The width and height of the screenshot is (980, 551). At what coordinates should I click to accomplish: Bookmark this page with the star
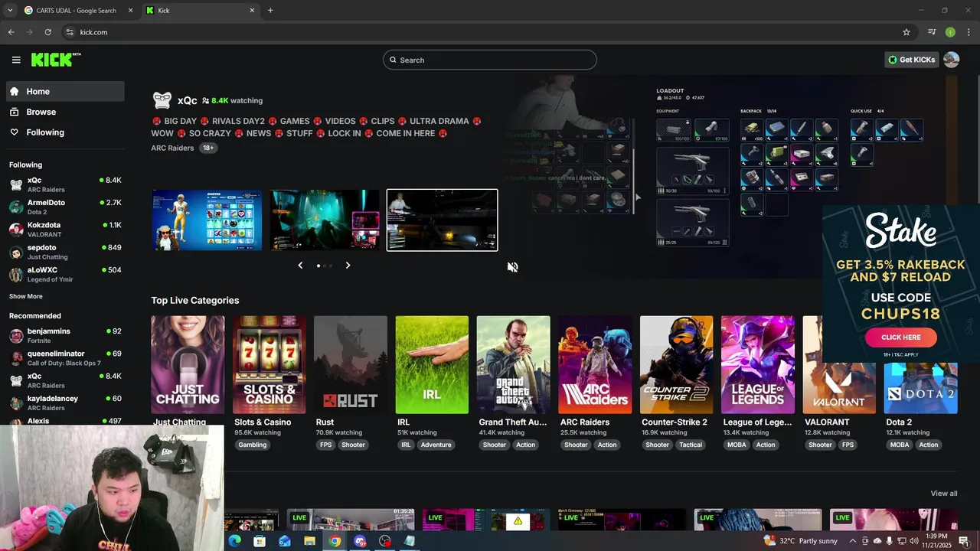pos(906,32)
